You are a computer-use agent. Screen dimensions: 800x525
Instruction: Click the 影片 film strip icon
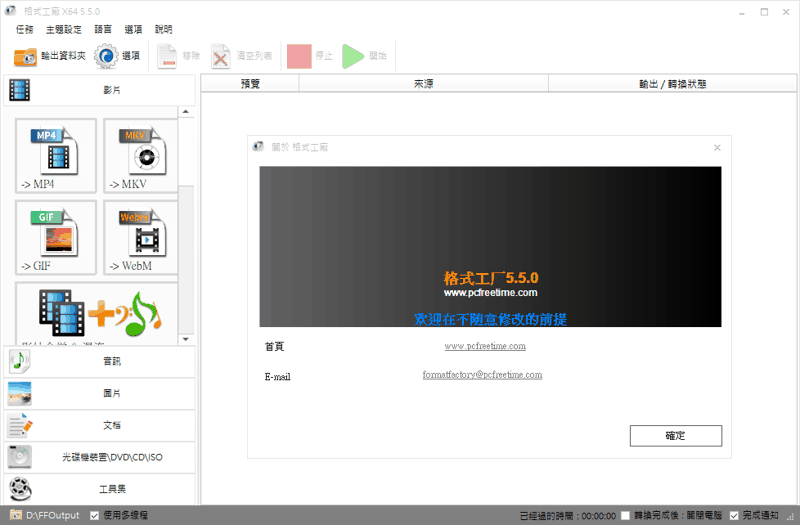pos(19,90)
